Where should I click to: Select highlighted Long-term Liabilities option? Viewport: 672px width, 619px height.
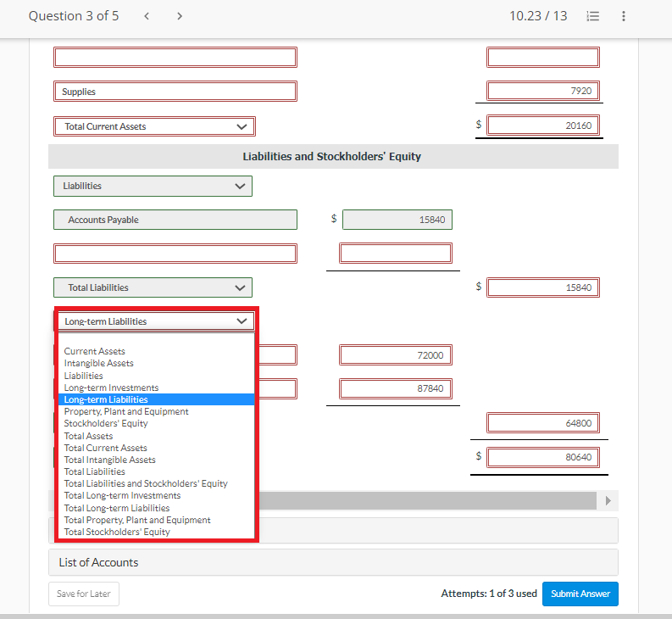[x=157, y=399]
